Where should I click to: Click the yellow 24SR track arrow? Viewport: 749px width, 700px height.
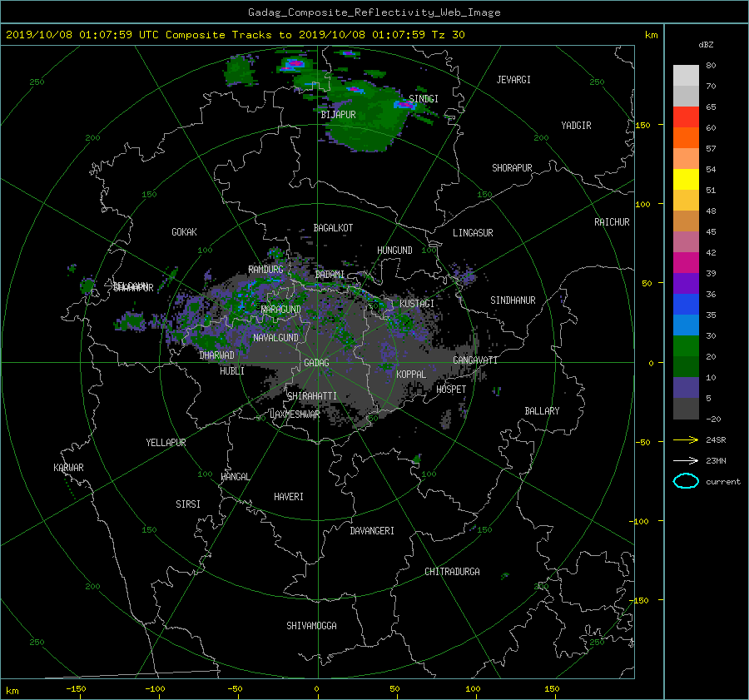[686, 439]
